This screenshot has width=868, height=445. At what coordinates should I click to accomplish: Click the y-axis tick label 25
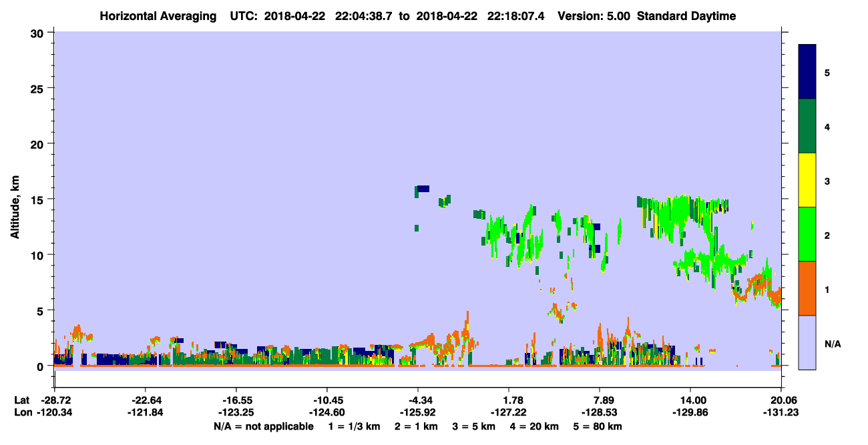[37, 88]
